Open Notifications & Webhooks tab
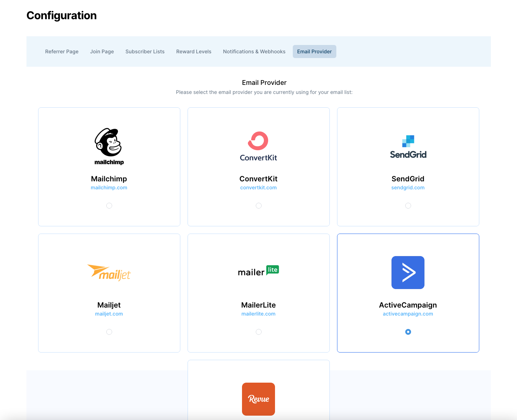 click(x=254, y=52)
